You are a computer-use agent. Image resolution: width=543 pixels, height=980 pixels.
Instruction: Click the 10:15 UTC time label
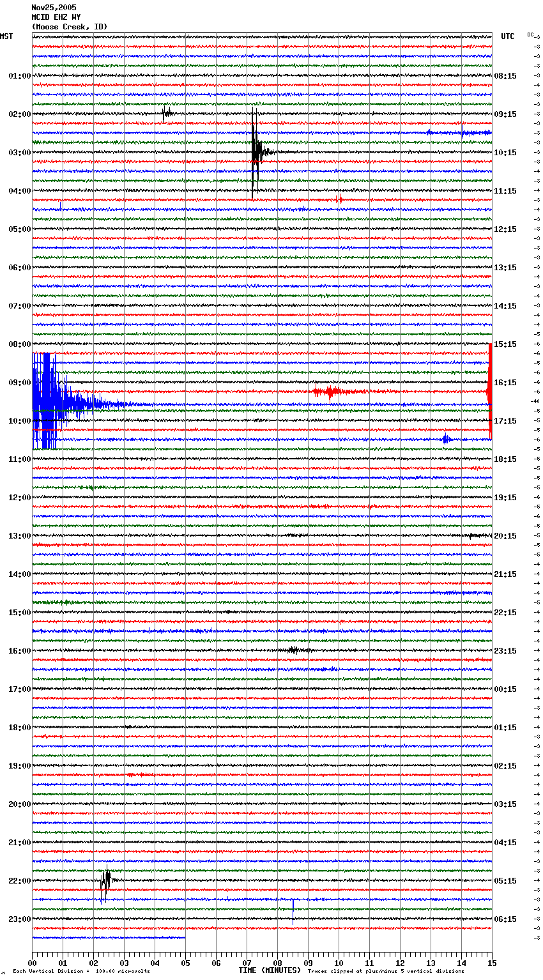point(505,153)
